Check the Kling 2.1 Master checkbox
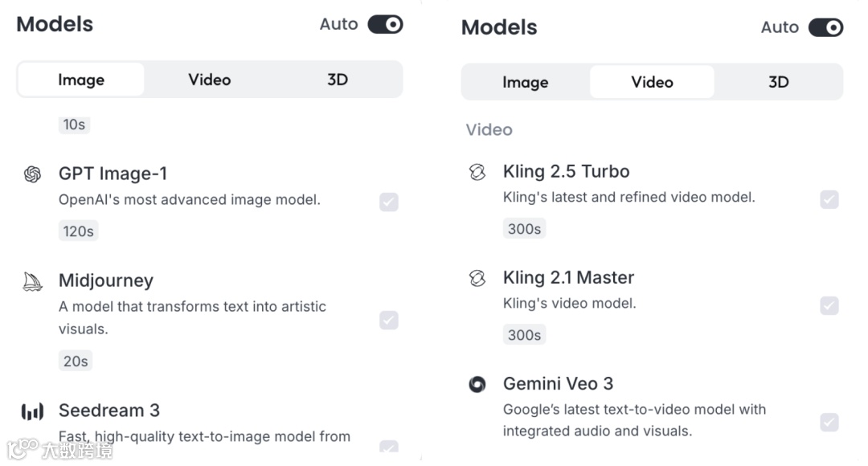Image resolution: width=868 pixels, height=466 pixels. pyautogui.click(x=829, y=305)
